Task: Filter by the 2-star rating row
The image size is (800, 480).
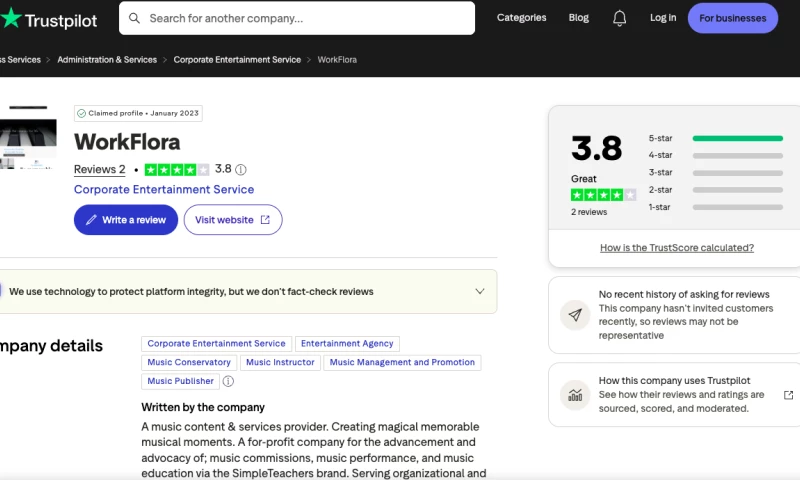Action: [x=715, y=190]
